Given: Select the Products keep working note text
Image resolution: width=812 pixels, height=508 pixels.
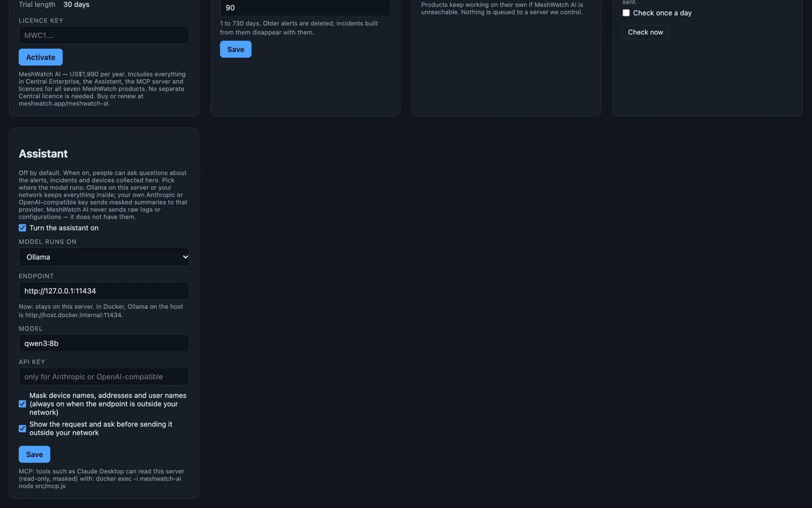Looking at the screenshot, I should tap(502, 9).
